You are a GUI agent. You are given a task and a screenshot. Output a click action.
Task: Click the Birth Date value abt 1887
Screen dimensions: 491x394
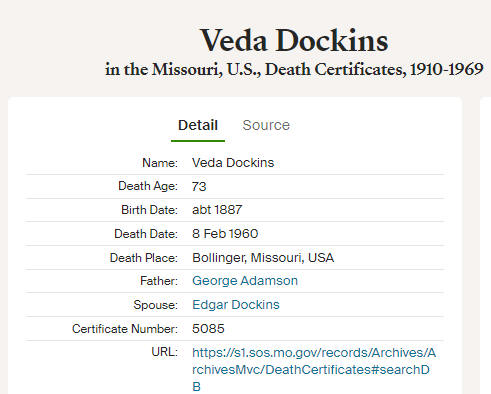pyautogui.click(x=217, y=210)
